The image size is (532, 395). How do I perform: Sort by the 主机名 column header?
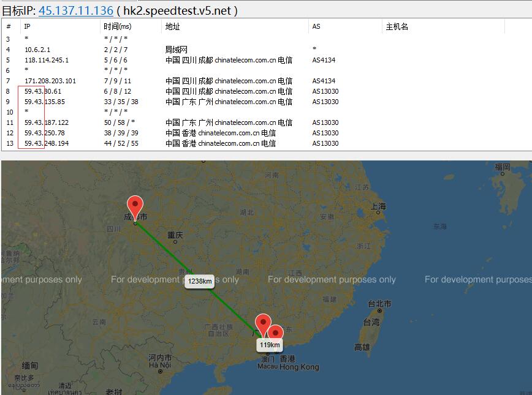coord(444,26)
